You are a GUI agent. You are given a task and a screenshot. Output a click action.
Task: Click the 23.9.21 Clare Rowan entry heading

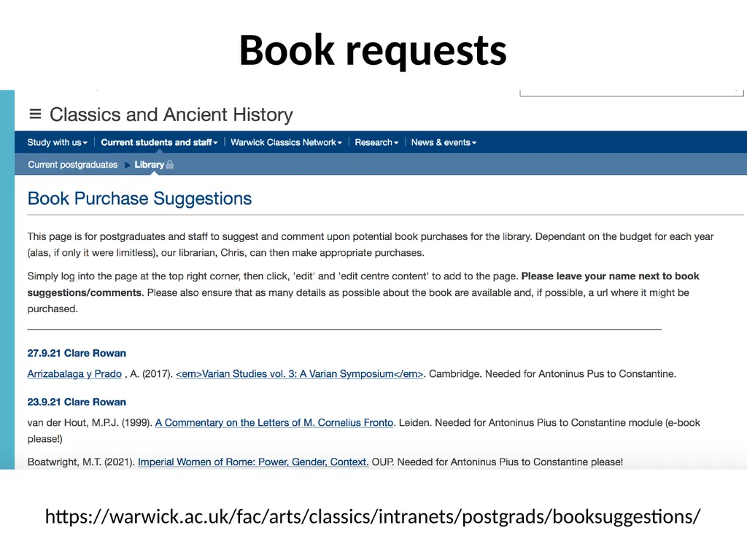(x=77, y=402)
